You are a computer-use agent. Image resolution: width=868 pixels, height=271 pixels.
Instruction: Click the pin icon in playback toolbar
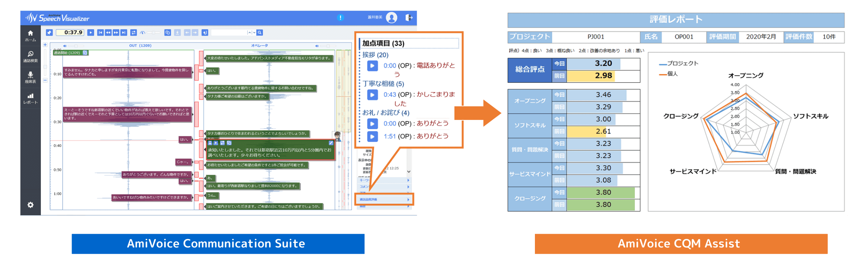point(50,33)
